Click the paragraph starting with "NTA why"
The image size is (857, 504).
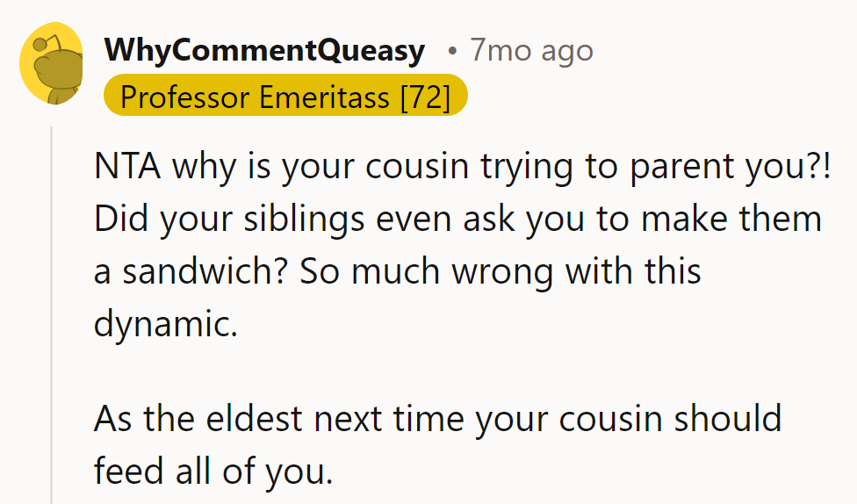457,245
